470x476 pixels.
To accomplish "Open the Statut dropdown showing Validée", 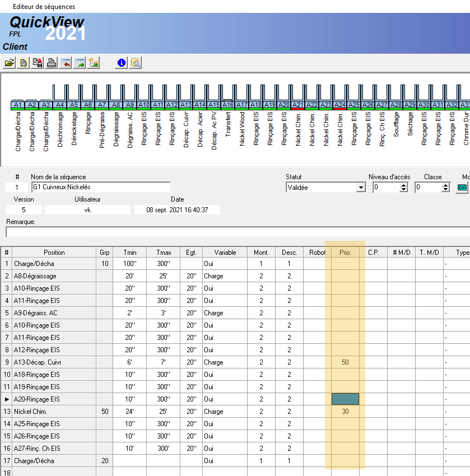I will [x=361, y=188].
